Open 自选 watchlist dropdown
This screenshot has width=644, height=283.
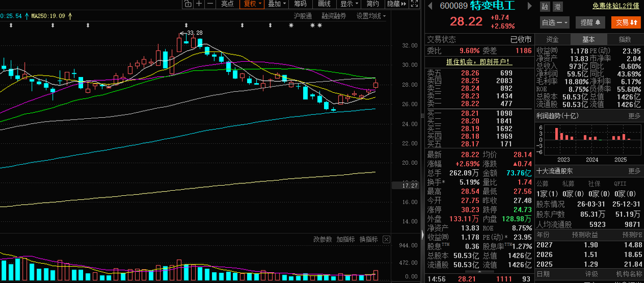555,22
